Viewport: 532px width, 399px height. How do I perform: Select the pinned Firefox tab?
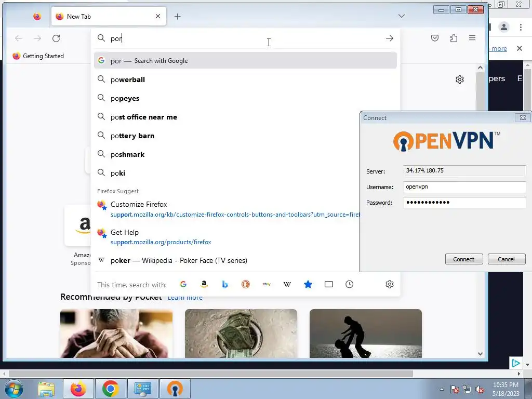point(37,16)
